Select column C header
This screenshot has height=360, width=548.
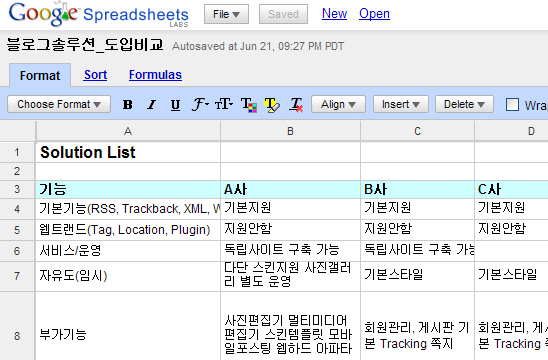(x=417, y=131)
